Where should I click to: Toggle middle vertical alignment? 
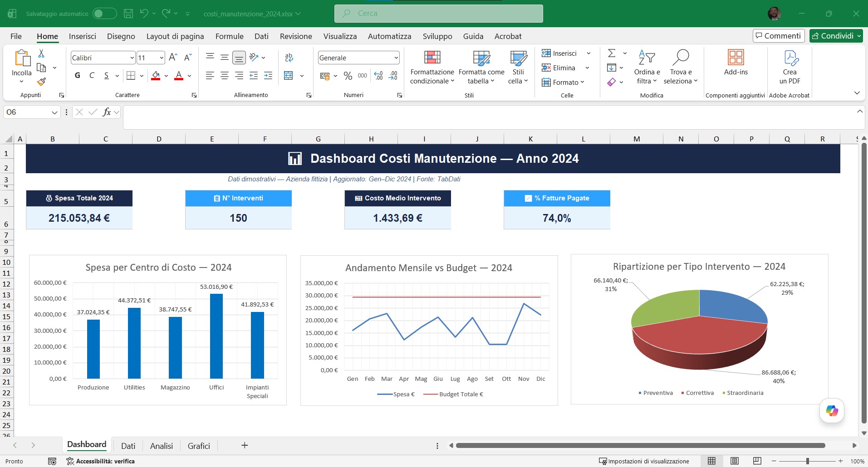click(225, 58)
